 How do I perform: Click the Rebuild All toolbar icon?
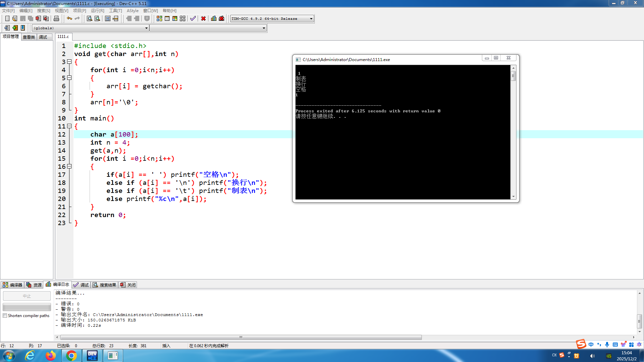click(x=183, y=18)
